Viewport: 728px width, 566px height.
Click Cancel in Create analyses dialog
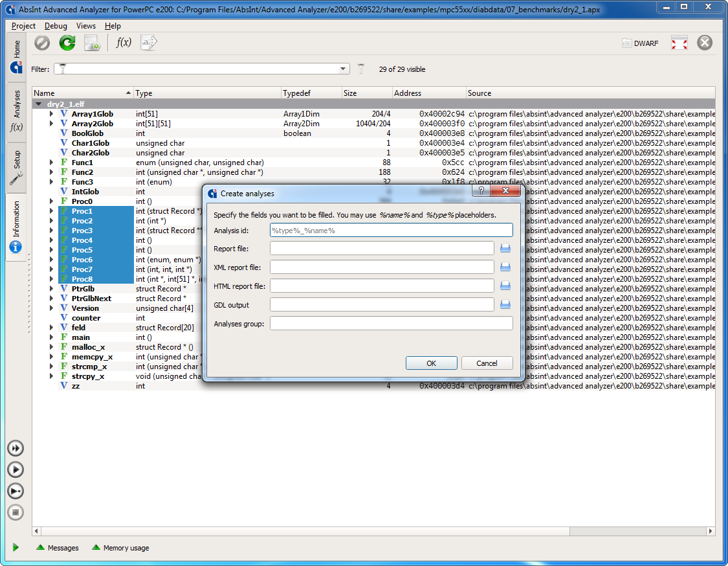click(x=487, y=363)
